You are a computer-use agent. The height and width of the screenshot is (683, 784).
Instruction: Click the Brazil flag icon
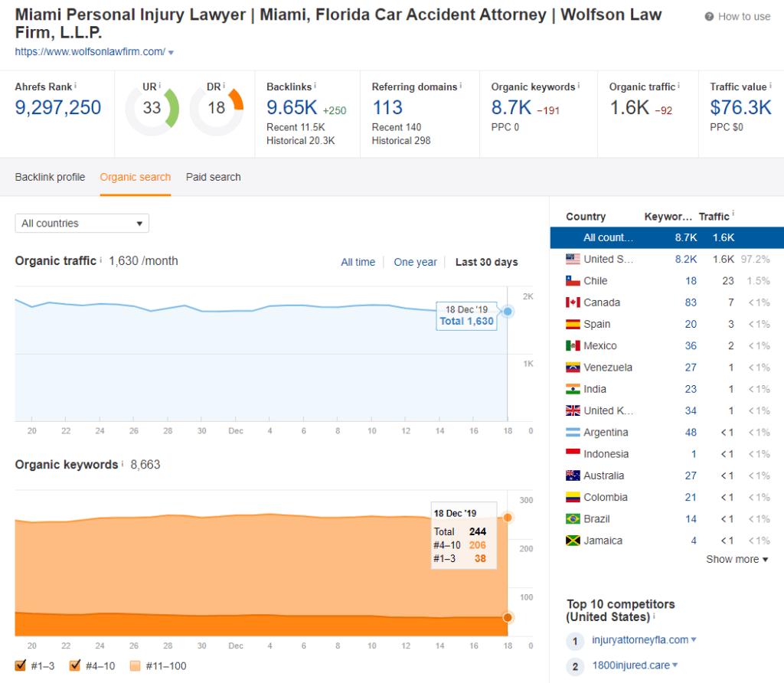tap(573, 519)
